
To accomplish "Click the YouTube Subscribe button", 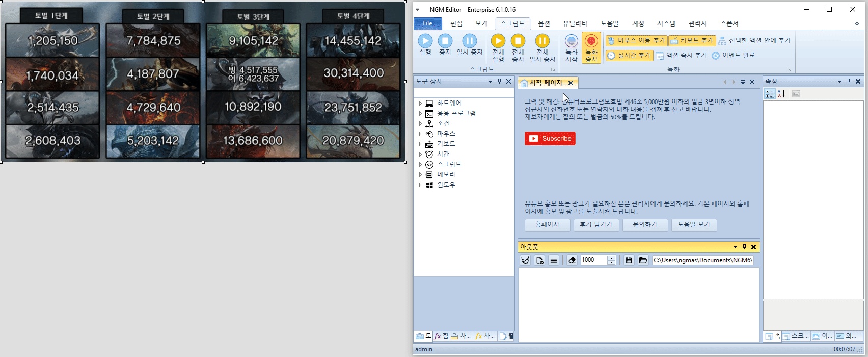I will (x=550, y=139).
